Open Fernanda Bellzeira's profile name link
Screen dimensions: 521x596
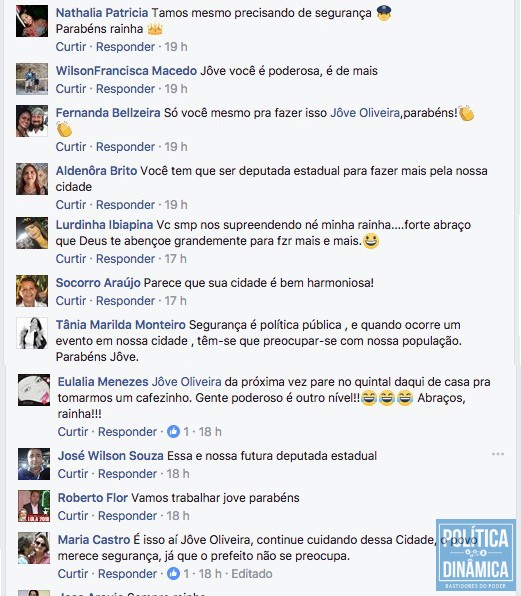click(108, 113)
